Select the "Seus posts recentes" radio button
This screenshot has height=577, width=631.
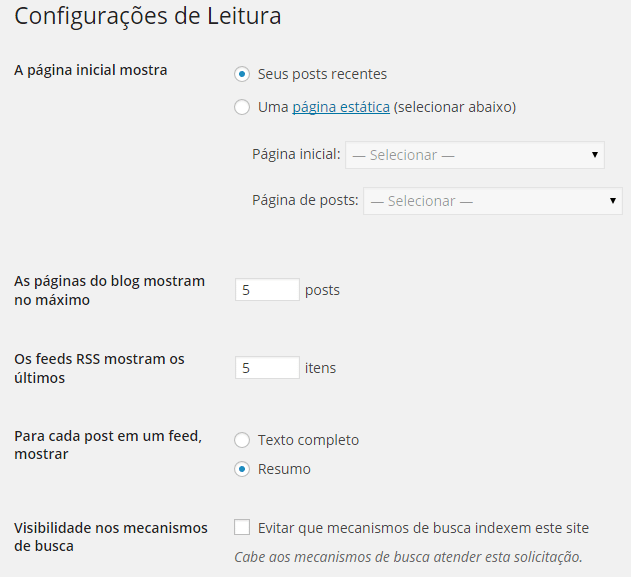pyautogui.click(x=242, y=74)
